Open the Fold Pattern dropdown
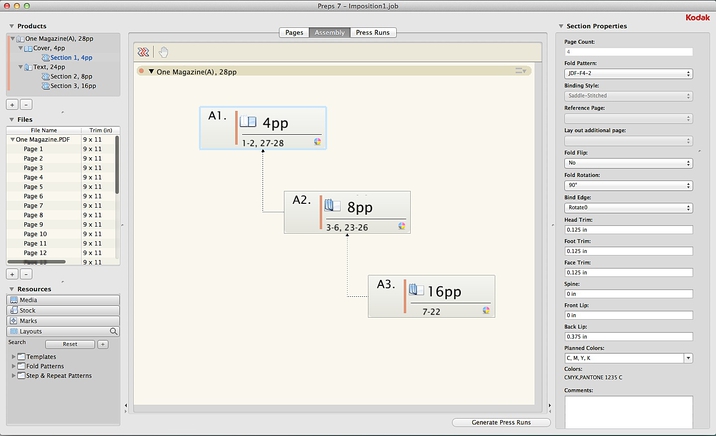 click(x=628, y=73)
